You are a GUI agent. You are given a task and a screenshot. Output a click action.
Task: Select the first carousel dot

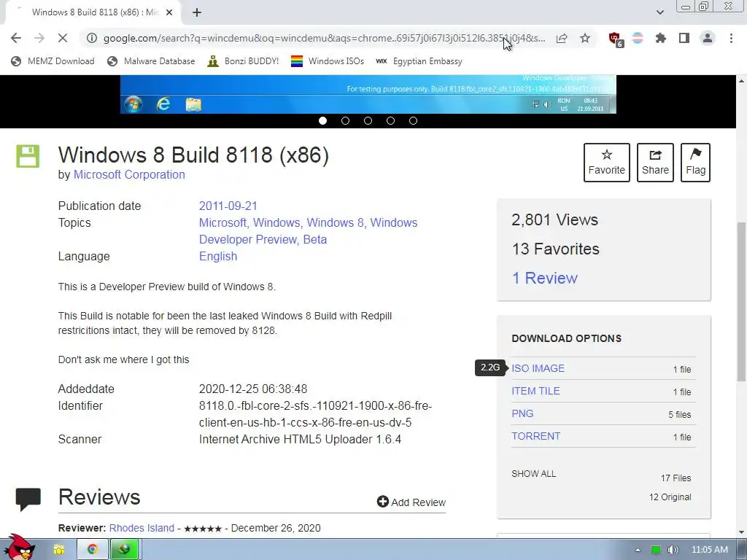pyautogui.click(x=322, y=120)
